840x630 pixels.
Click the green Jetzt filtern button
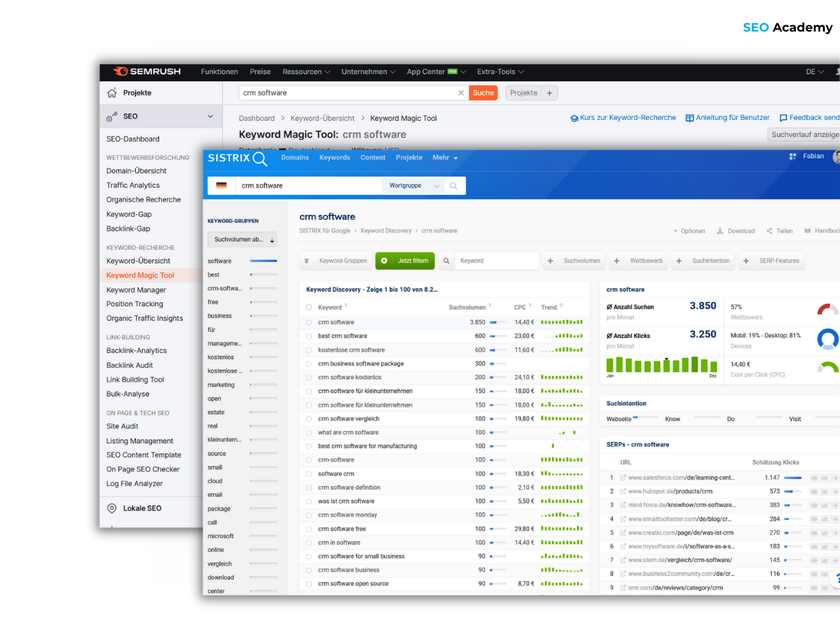(405, 261)
